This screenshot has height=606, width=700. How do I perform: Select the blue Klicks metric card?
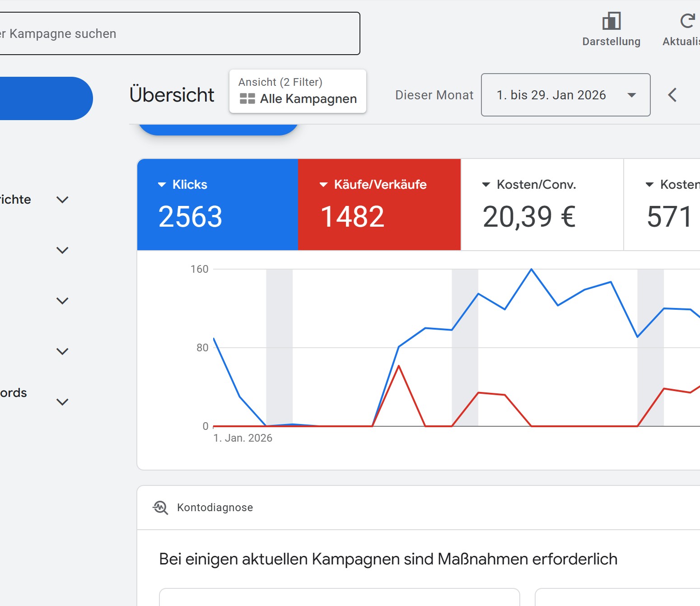(x=217, y=205)
